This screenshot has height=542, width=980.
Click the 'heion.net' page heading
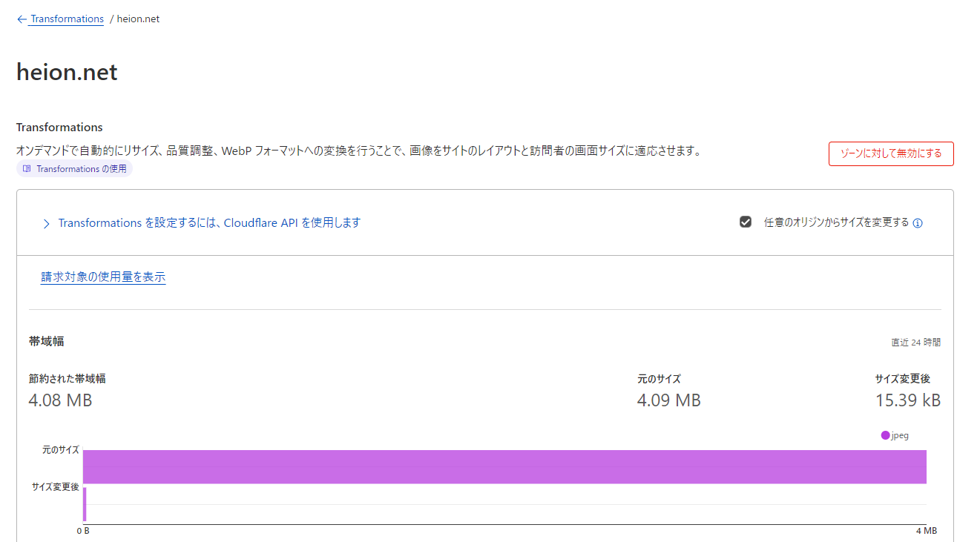(x=67, y=73)
